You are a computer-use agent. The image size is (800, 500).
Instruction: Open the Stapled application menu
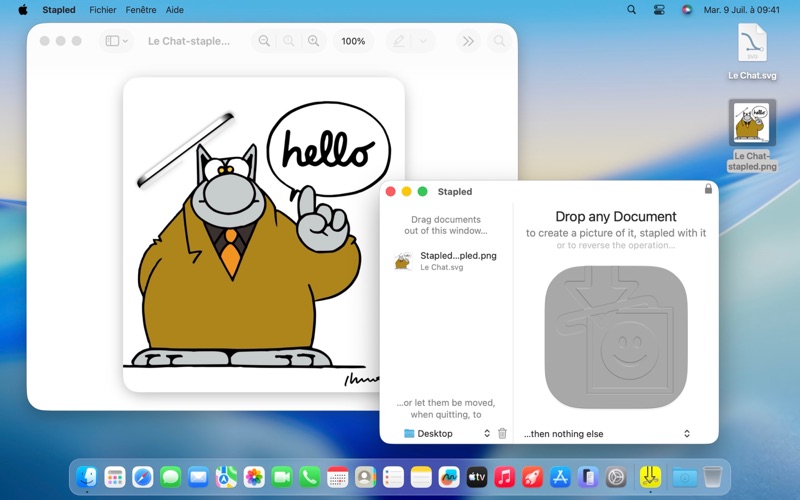[x=59, y=10]
